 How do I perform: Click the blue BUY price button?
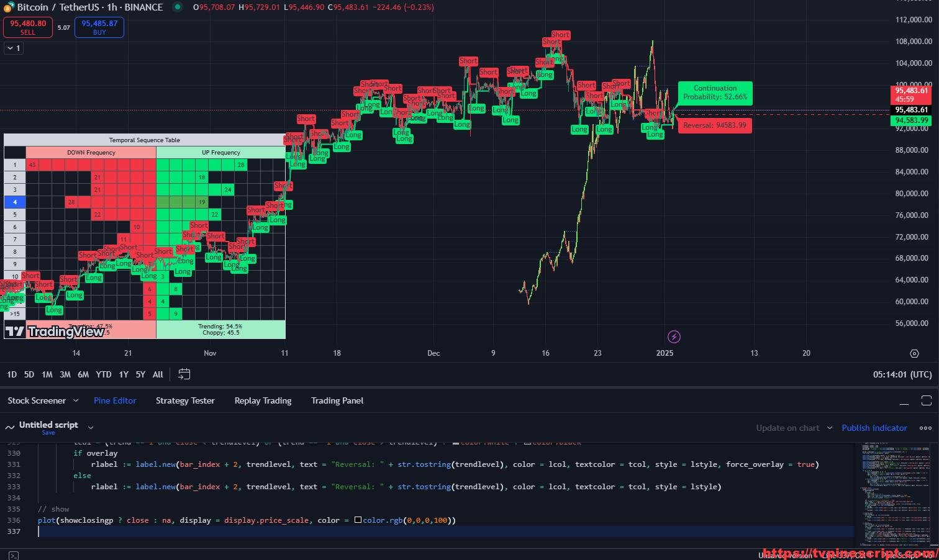point(99,27)
